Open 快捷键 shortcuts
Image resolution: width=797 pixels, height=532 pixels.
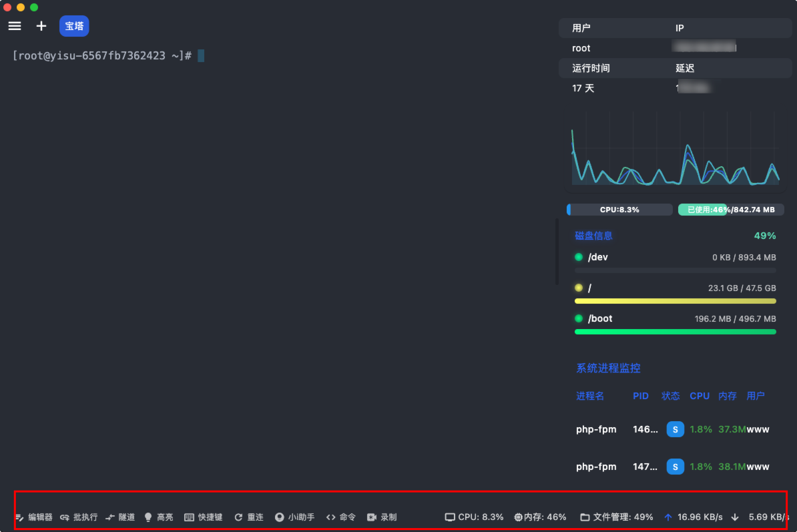[204, 517]
